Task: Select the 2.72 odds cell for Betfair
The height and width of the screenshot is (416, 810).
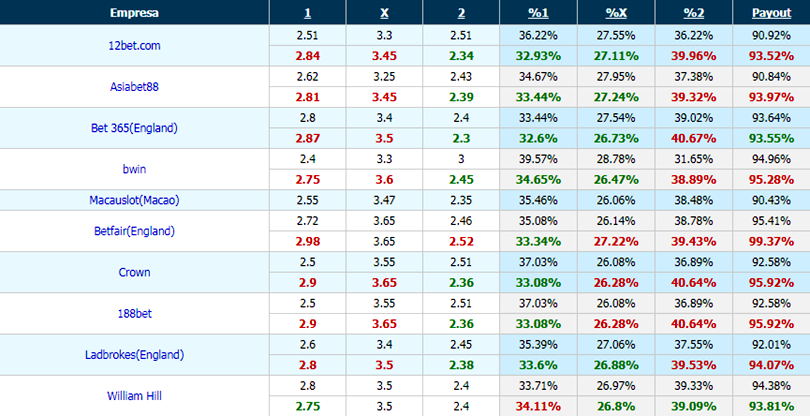Action: 308,221
